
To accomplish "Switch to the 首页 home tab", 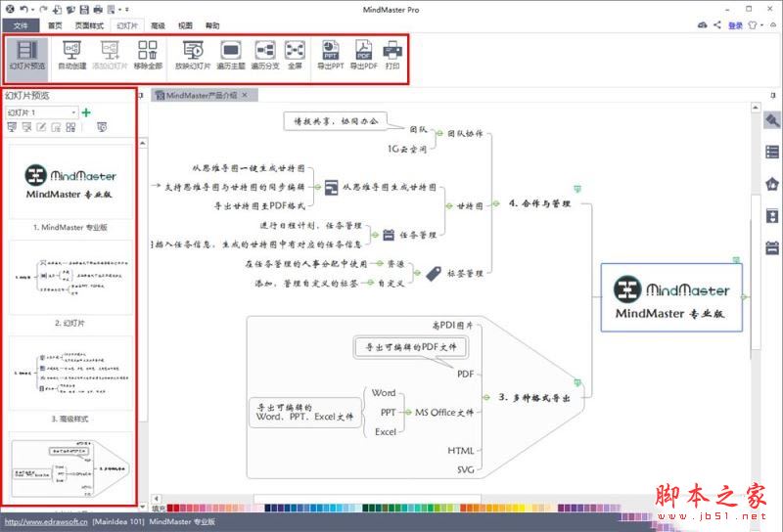I will (55, 25).
